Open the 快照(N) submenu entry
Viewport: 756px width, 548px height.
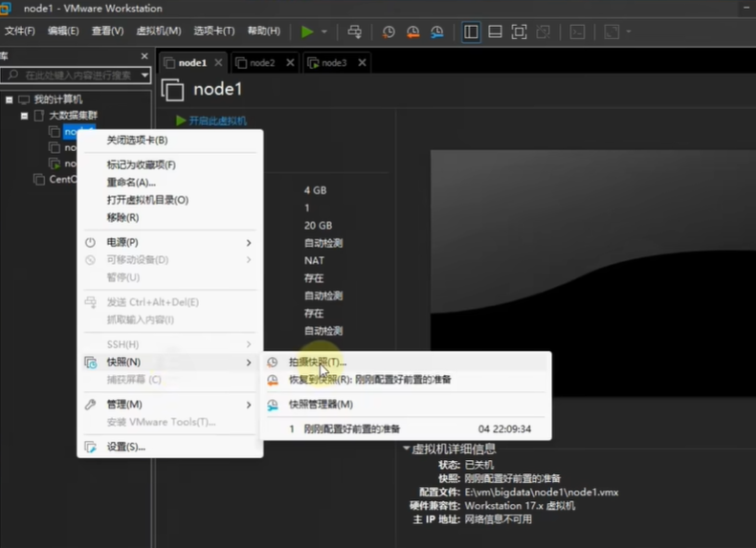[170, 362]
